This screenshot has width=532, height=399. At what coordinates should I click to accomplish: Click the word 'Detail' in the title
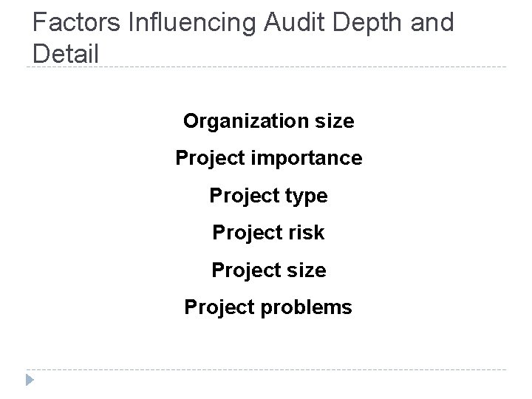click(66, 54)
